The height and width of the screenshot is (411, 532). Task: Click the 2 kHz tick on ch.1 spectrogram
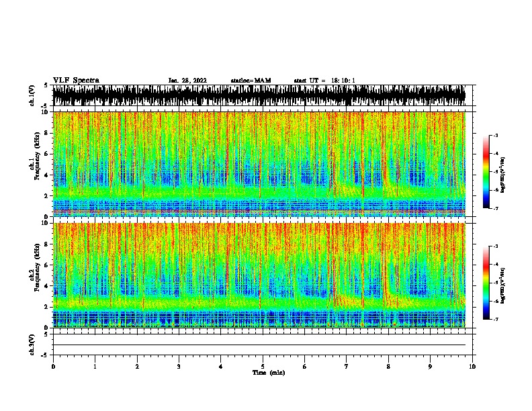tap(46, 195)
